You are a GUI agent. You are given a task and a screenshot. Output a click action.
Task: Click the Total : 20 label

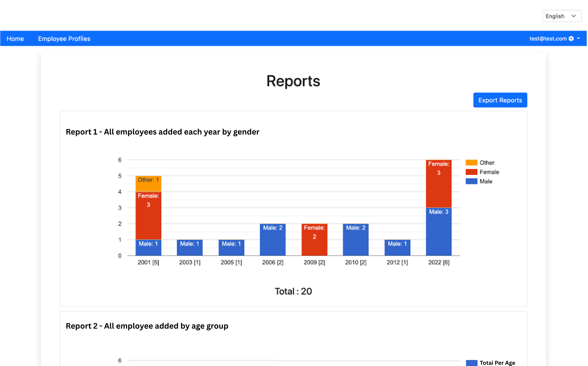pyautogui.click(x=293, y=291)
